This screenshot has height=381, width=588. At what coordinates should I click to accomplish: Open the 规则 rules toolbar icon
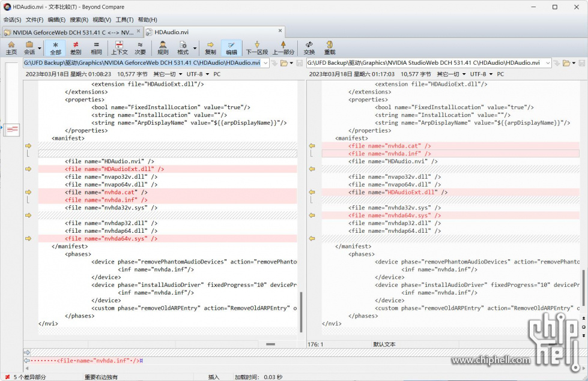tap(163, 48)
